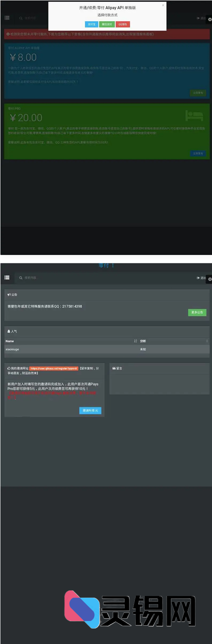Choose the red QQ钱包 payment button
The width and height of the screenshot is (212, 644).
[123, 25]
